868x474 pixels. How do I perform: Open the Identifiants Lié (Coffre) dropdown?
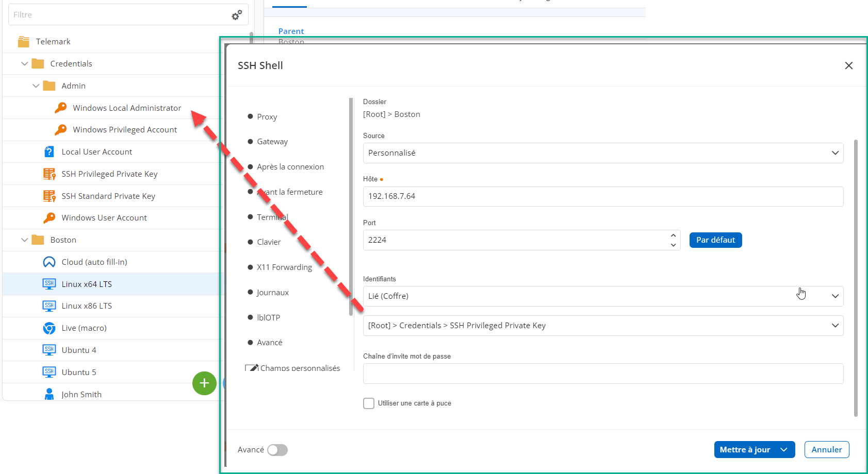pyautogui.click(x=602, y=296)
